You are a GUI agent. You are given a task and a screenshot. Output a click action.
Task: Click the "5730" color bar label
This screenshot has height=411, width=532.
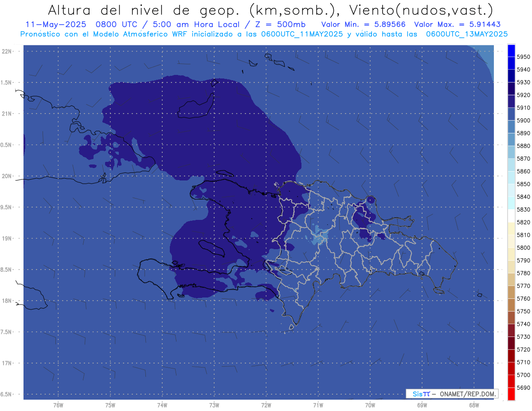(x=524, y=337)
